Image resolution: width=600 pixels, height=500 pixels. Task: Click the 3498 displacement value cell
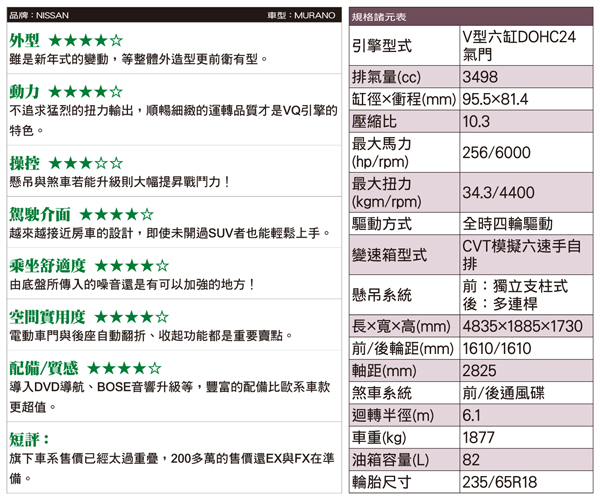[481, 77]
